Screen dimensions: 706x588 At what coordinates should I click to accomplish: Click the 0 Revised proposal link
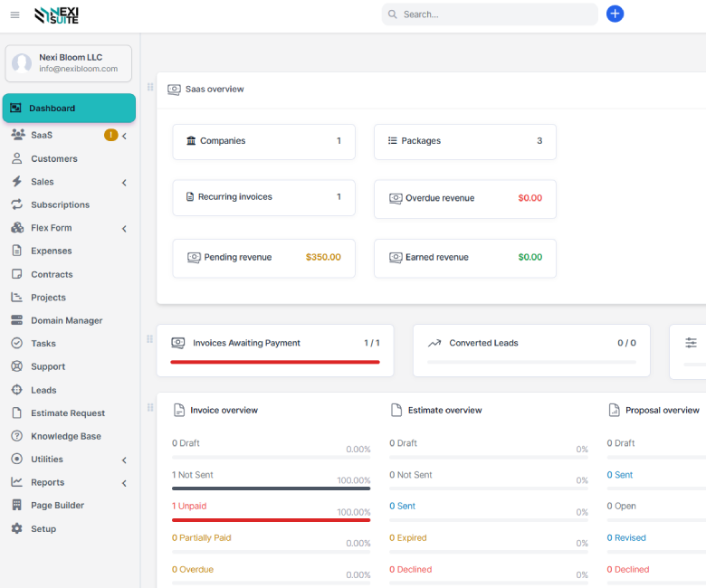point(625,537)
